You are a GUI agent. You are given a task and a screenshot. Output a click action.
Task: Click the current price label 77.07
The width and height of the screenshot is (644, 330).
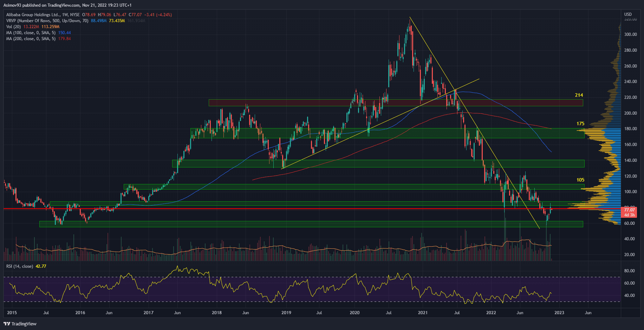click(x=629, y=210)
